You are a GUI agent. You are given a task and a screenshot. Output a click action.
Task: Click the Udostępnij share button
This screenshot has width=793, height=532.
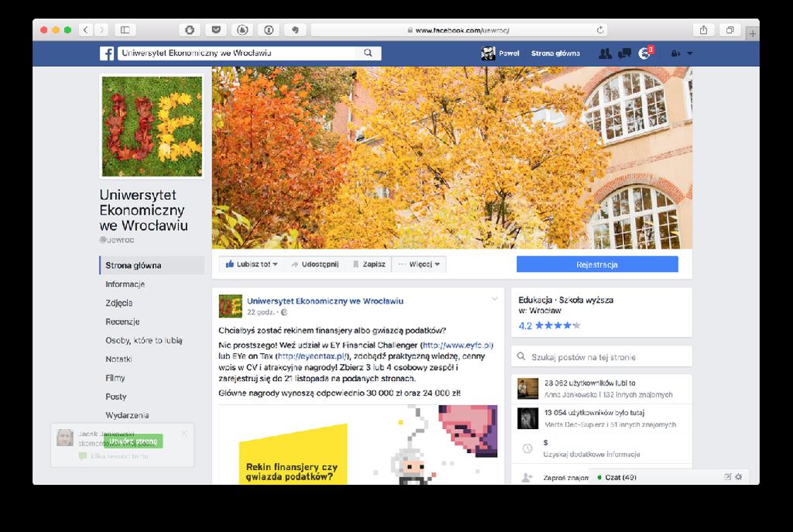click(x=314, y=264)
